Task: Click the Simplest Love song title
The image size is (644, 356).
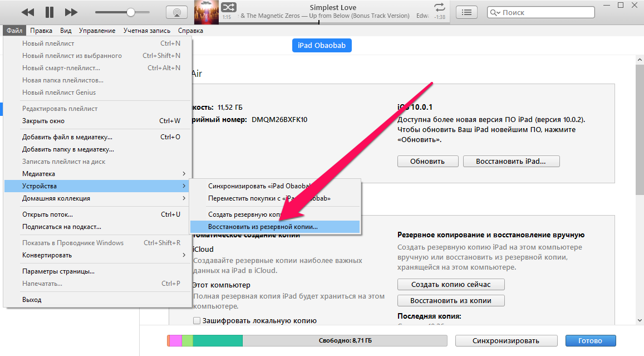Action: (333, 7)
